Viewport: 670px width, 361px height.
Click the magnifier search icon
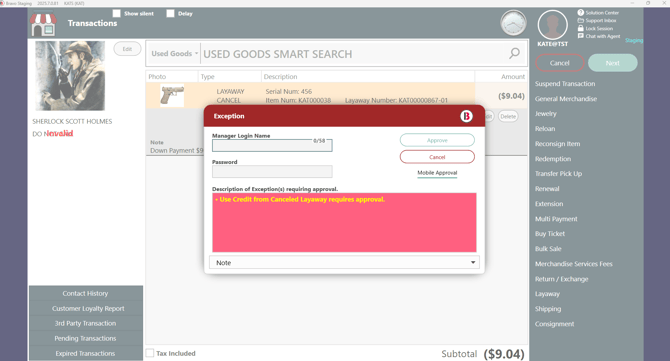[514, 53]
